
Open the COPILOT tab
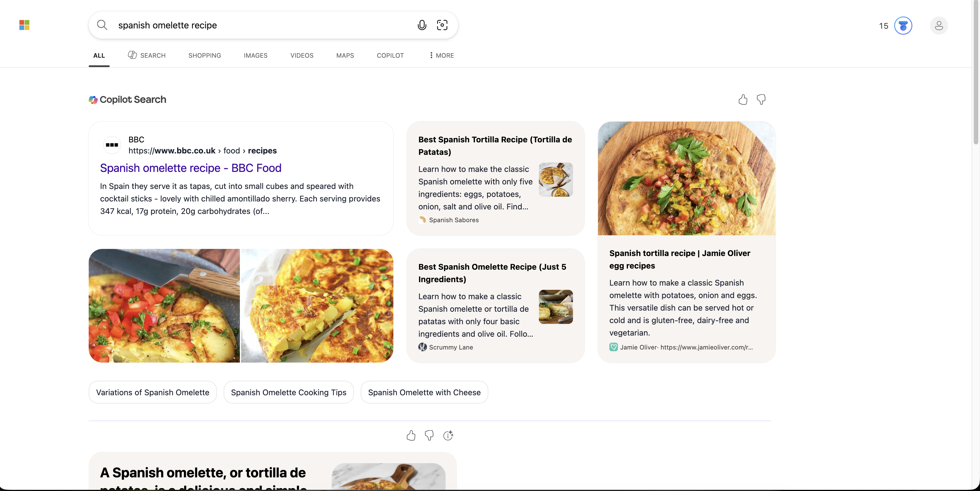point(390,55)
